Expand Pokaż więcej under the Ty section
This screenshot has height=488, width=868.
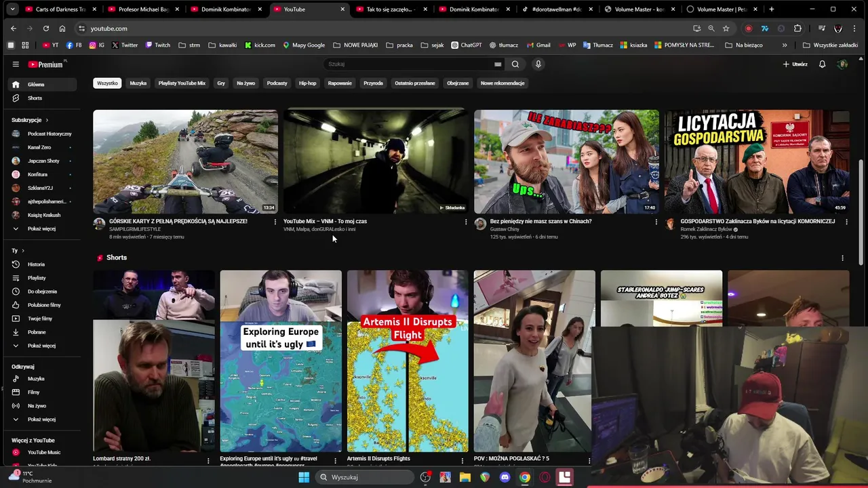pos(41,346)
